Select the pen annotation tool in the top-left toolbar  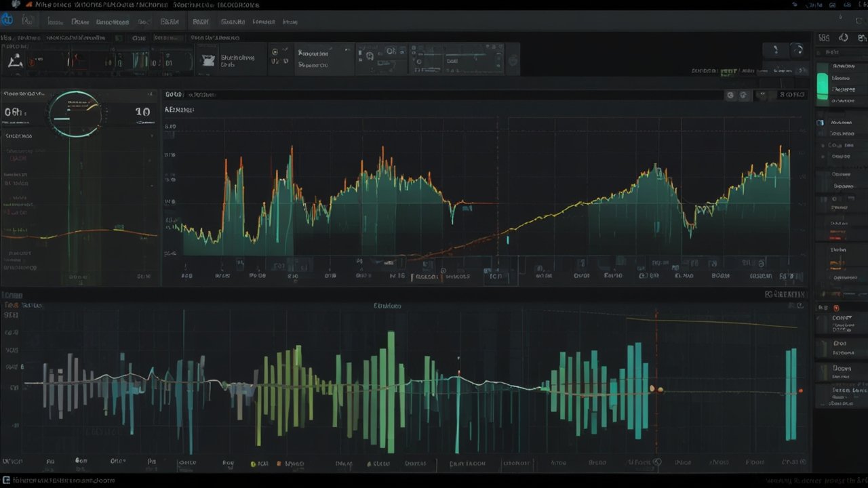click(16, 61)
